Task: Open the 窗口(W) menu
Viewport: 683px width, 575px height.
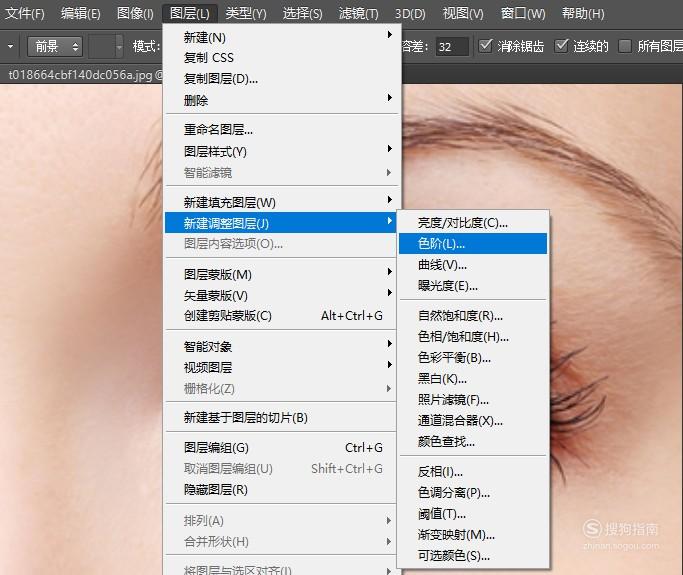Action: pyautogui.click(x=523, y=14)
